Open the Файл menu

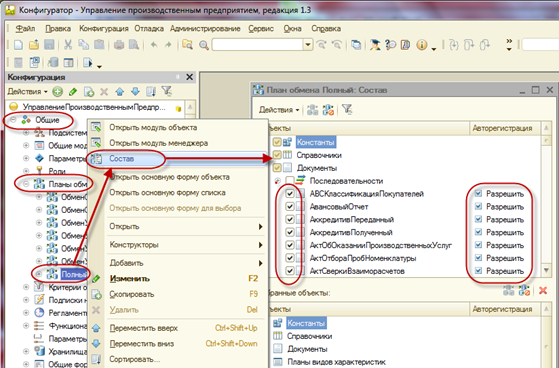coord(25,29)
